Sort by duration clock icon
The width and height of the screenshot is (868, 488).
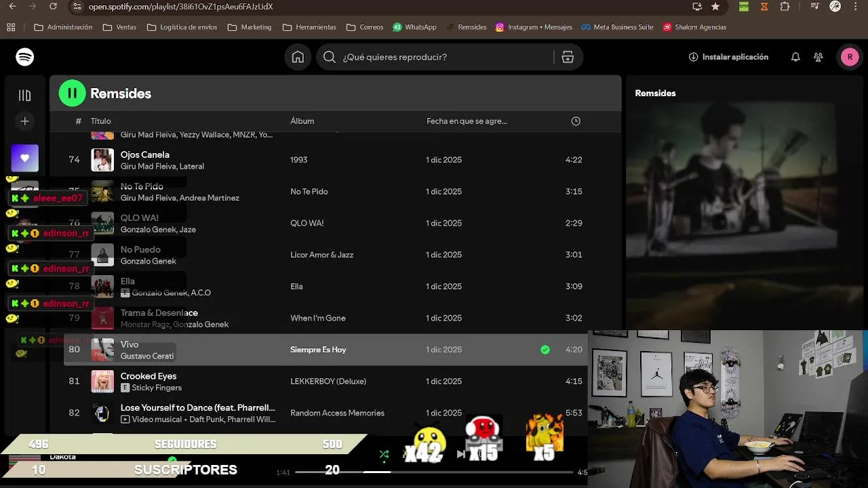576,121
